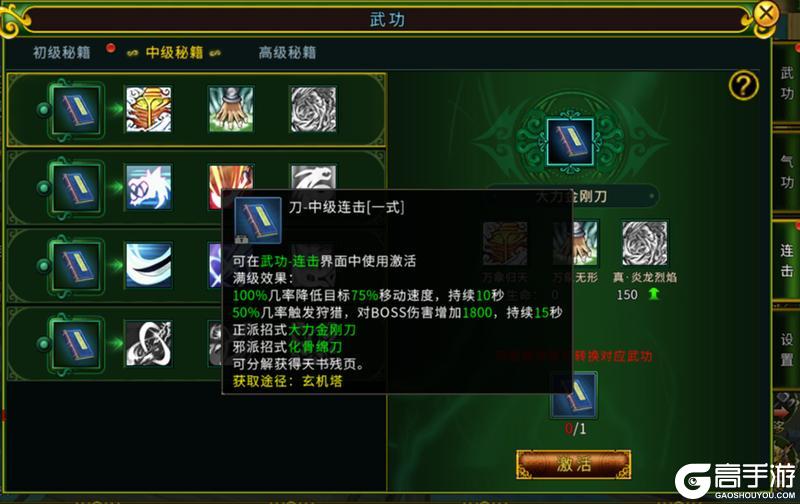The height and width of the screenshot is (504, 800).
Task: Open the yellow question mark help icon
Action: click(743, 85)
